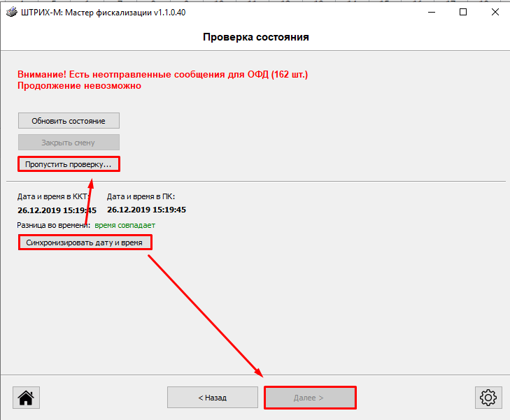The height and width of the screenshot is (420, 510).
Task: Click the green время совпадает status
Action: pyautogui.click(x=125, y=225)
